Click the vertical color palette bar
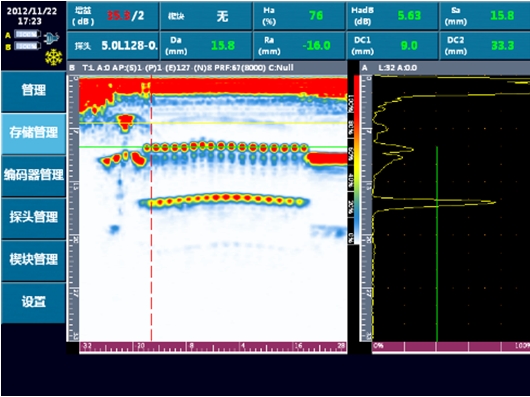This screenshot has width=530, height=397. tap(357, 159)
